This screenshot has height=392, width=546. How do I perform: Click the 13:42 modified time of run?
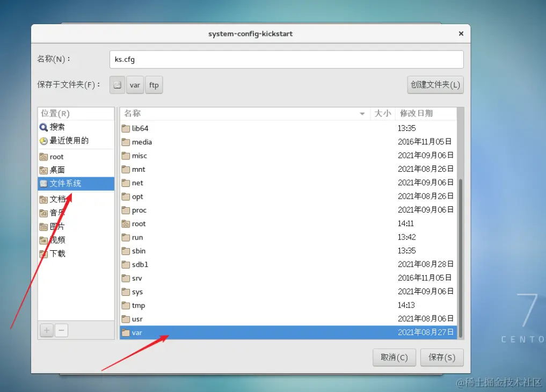pos(407,237)
